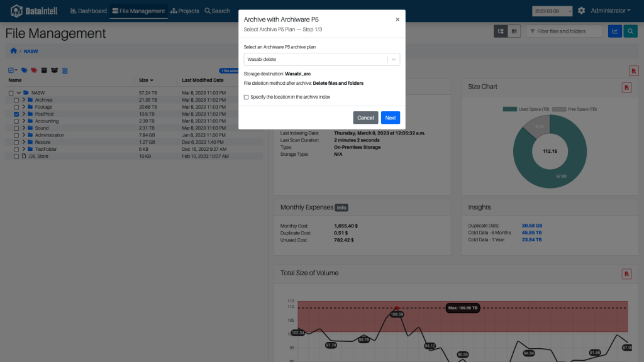The width and height of the screenshot is (644, 362).
Task: Export Total Size of Volume PDF
Action: (x=627, y=274)
